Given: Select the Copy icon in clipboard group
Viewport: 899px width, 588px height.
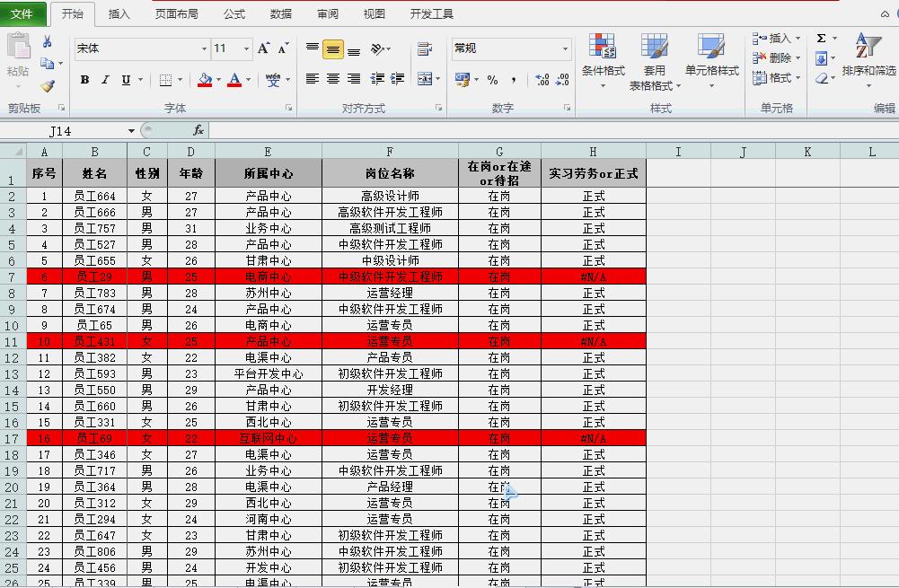Looking at the screenshot, I should 48,63.
